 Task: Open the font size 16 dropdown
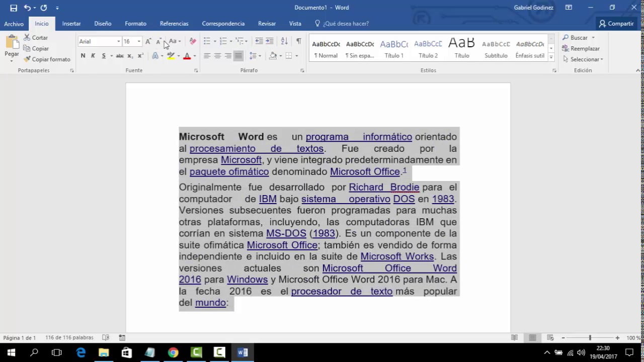(139, 41)
